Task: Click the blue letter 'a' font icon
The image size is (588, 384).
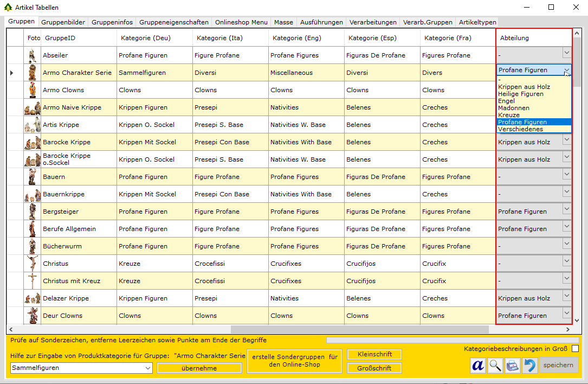Action: tap(477, 365)
